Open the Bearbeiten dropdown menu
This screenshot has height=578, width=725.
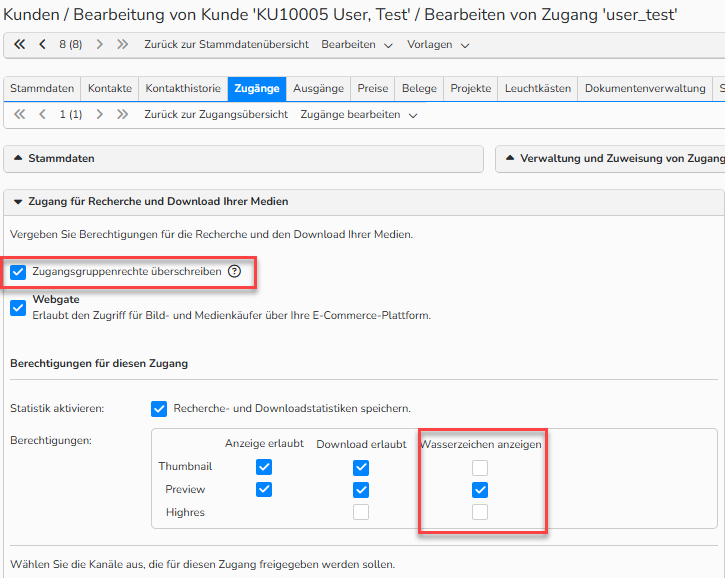(357, 44)
